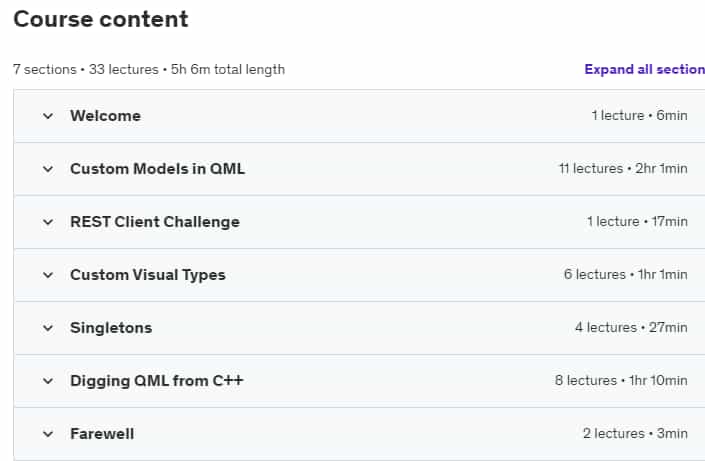
Task: Open Custom Visual Types title
Action: tap(147, 275)
